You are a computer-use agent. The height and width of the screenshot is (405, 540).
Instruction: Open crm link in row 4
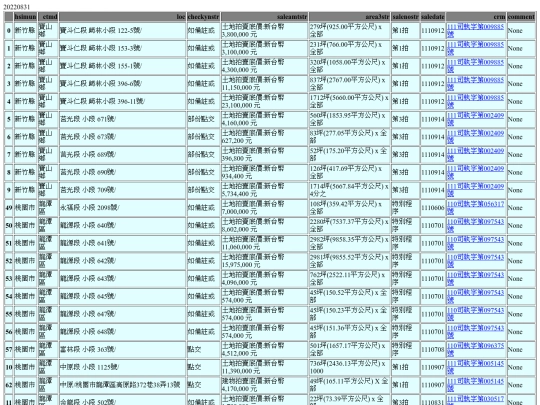[475, 101]
